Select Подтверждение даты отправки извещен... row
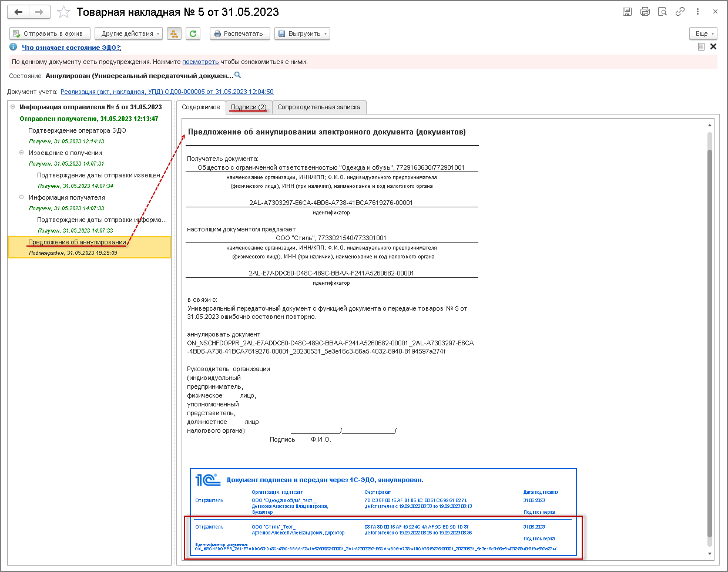 coord(101,175)
